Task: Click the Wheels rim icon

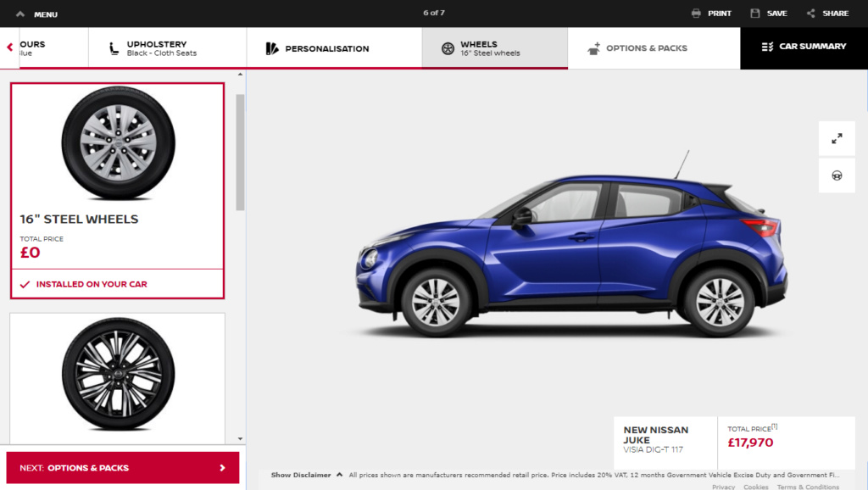Action: [448, 48]
